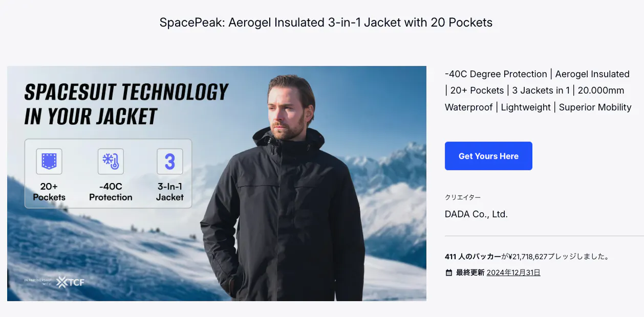Select the DADA Co., Ltd. creator name

click(x=476, y=214)
